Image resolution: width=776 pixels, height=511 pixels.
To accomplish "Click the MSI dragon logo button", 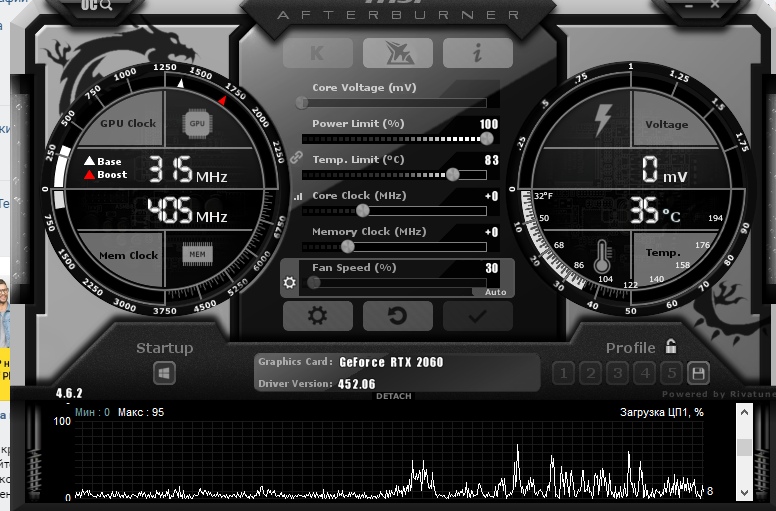I will point(398,52).
